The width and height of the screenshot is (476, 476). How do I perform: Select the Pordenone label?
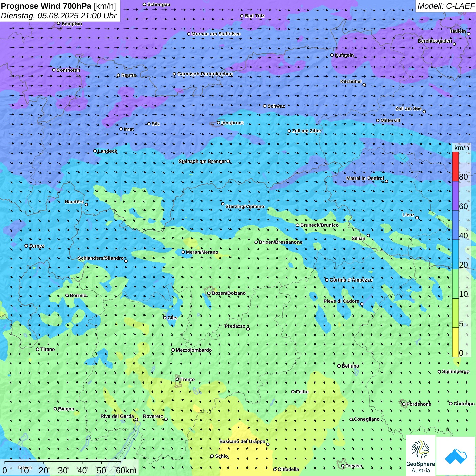(419, 404)
